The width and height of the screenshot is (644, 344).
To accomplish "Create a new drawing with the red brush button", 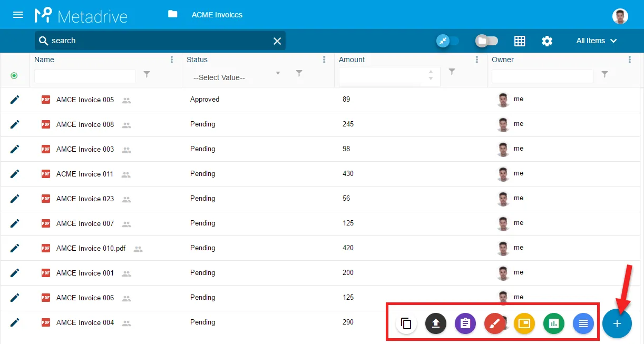I will click(x=495, y=323).
